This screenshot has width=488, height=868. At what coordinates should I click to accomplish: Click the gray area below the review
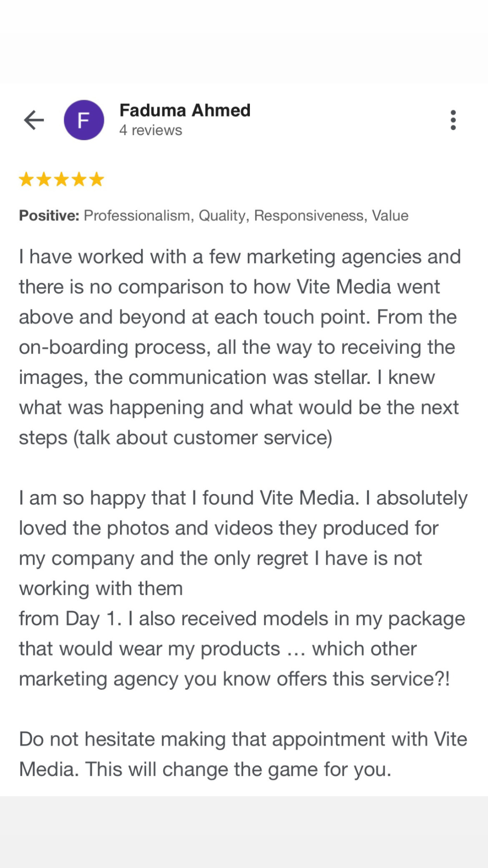tap(244, 832)
